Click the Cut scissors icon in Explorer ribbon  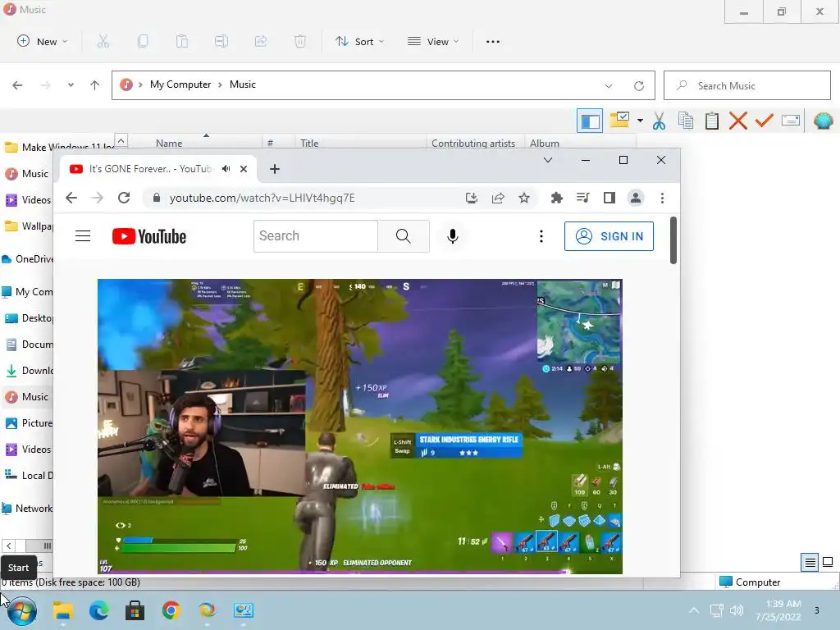click(x=103, y=41)
